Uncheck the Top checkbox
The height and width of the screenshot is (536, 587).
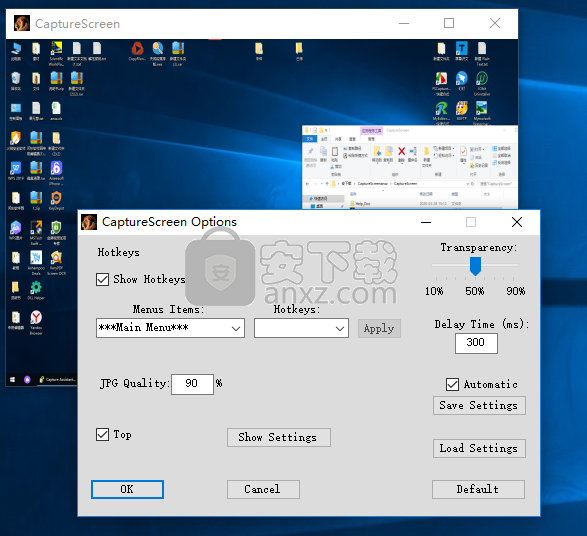pos(102,435)
